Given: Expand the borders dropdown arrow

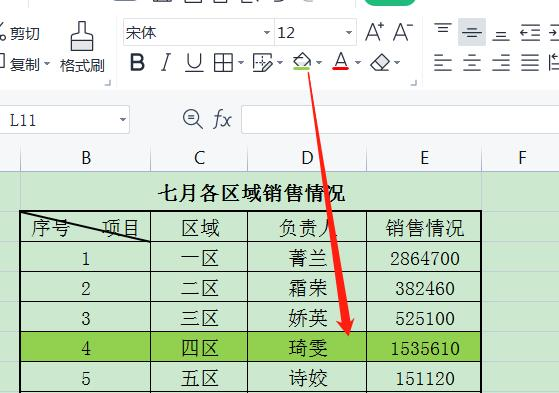Looking at the screenshot, I should (x=241, y=63).
